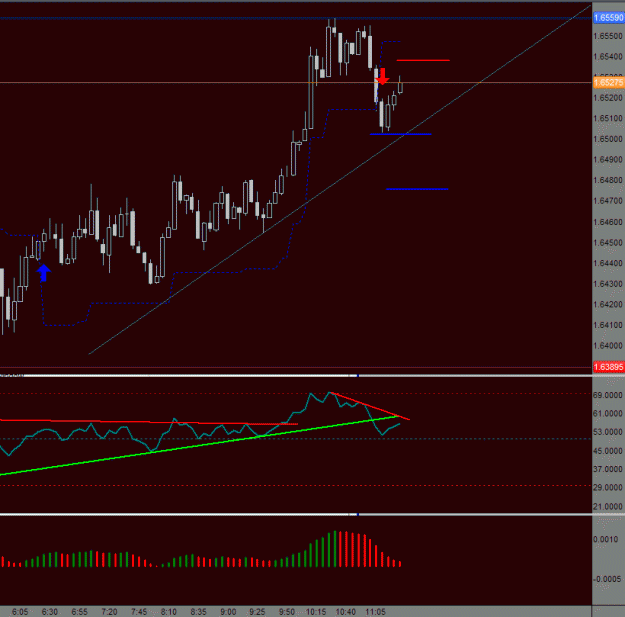Click the 8:35 time axis label
This screenshot has height=617, width=625.
pyautogui.click(x=199, y=612)
